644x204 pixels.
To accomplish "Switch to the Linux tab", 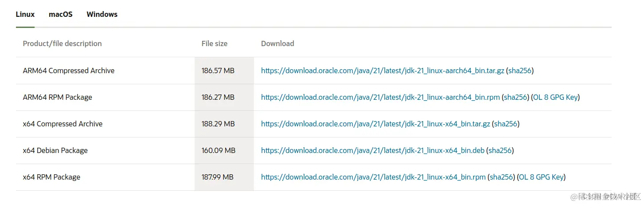I will click(x=25, y=14).
